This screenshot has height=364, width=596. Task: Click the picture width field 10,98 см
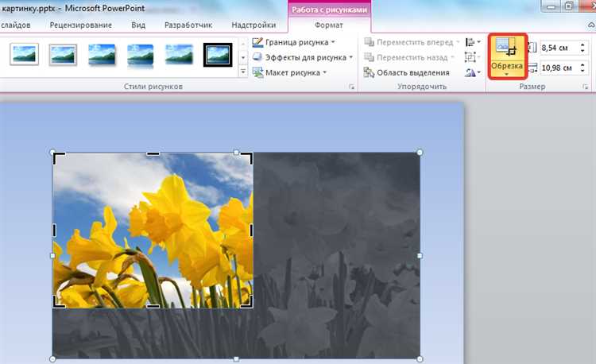click(x=559, y=68)
